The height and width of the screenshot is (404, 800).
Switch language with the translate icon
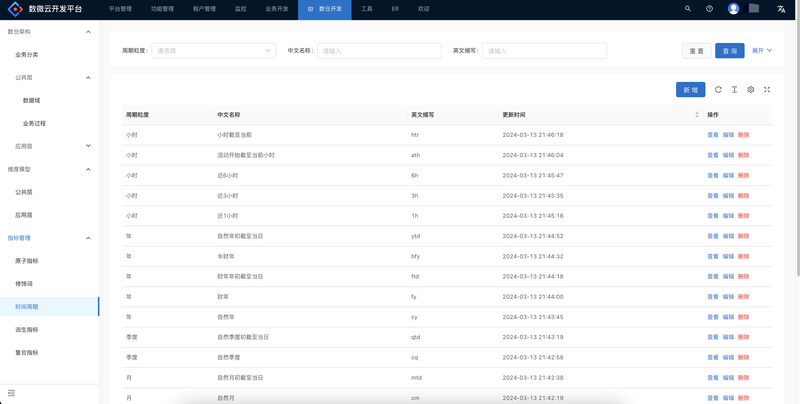[781, 8]
